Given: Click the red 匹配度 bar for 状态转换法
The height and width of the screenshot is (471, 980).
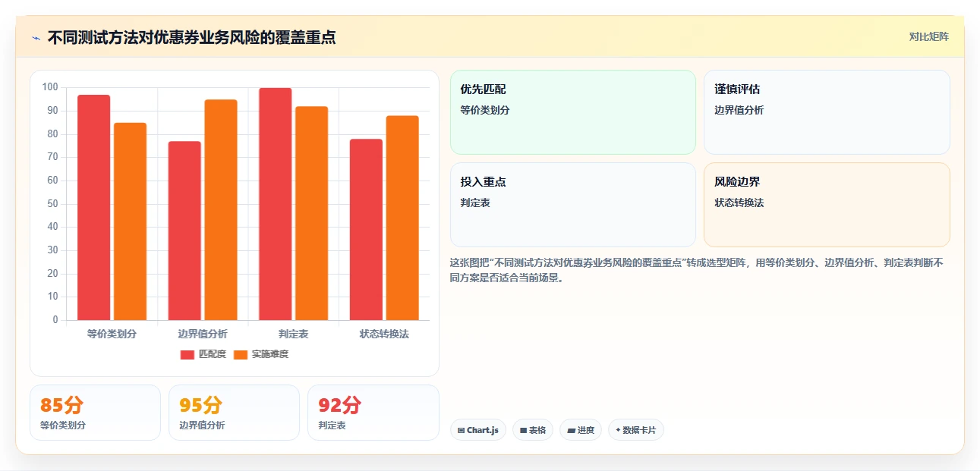Looking at the screenshot, I should [x=366, y=230].
